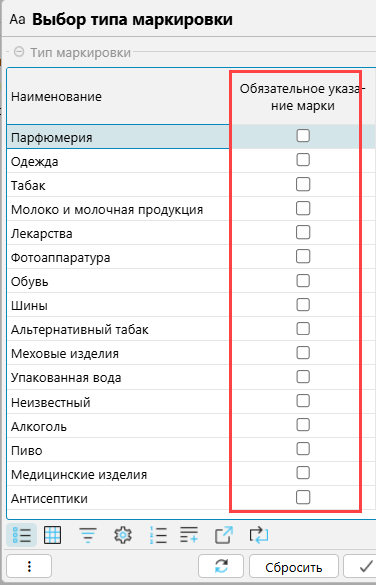The width and height of the screenshot is (376, 585).
Task: Click the add-row lines-plus icon
Action: tap(189, 535)
